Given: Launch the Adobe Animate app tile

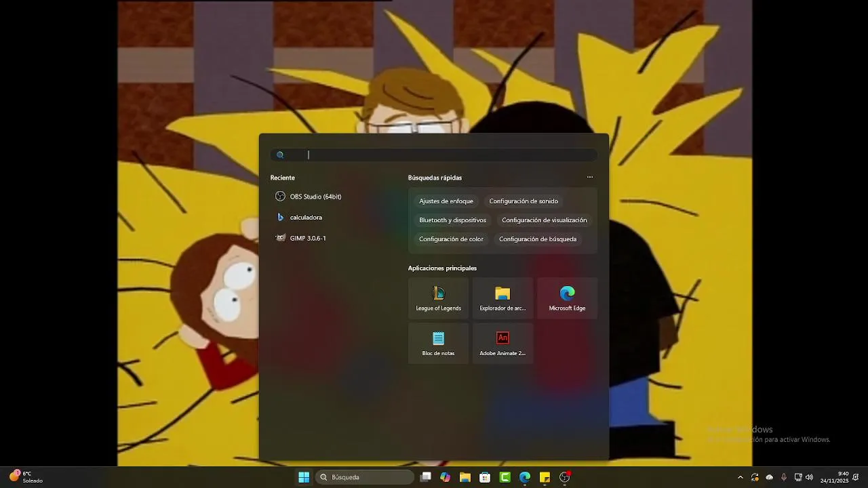Looking at the screenshot, I should [502, 343].
